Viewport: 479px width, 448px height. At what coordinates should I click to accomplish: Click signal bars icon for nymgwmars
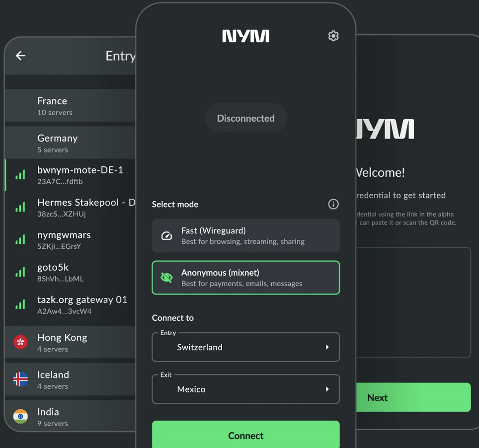20,240
